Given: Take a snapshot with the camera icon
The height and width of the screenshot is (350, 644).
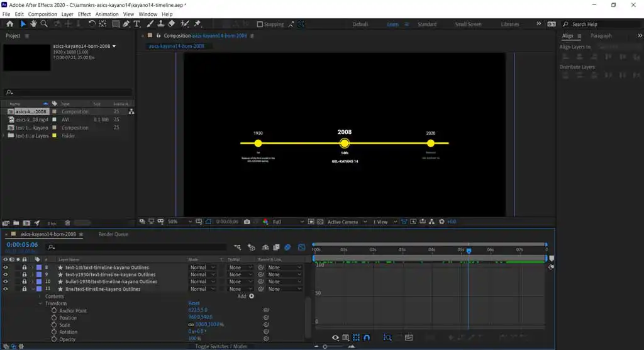Looking at the screenshot, I should [x=247, y=222].
